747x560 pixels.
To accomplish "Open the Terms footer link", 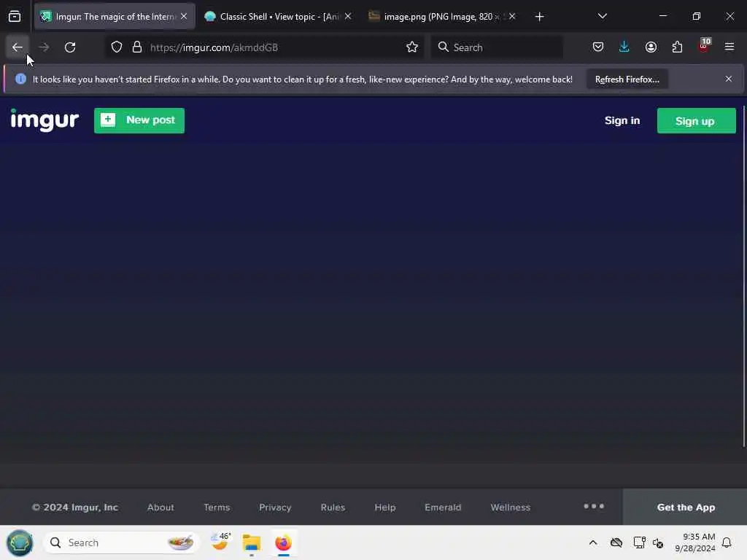I will [x=217, y=507].
